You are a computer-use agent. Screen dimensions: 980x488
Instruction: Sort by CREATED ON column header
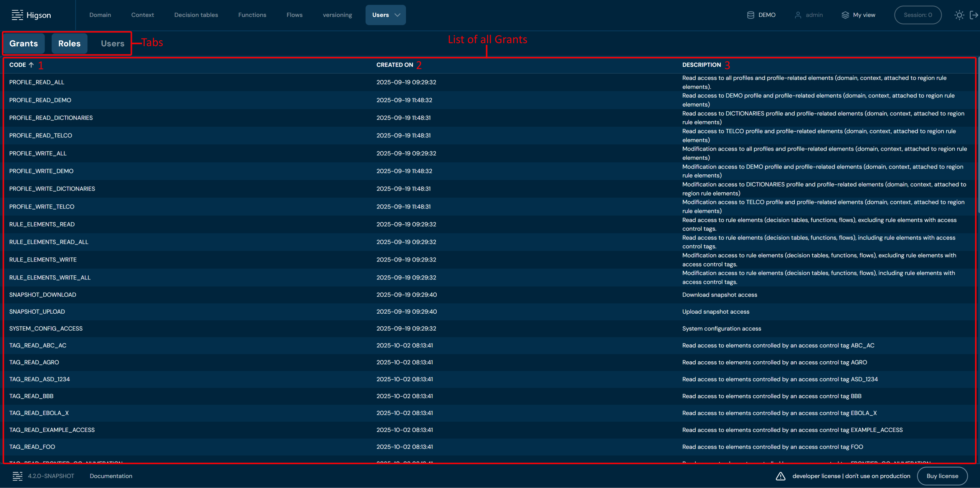click(394, 65)
